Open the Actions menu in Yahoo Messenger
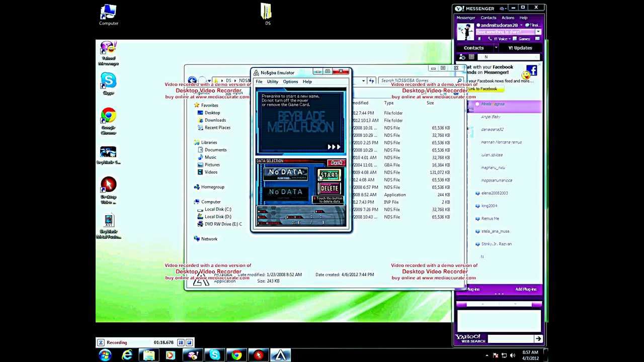Viewport: 644px width, 362px height. [508, 18]
